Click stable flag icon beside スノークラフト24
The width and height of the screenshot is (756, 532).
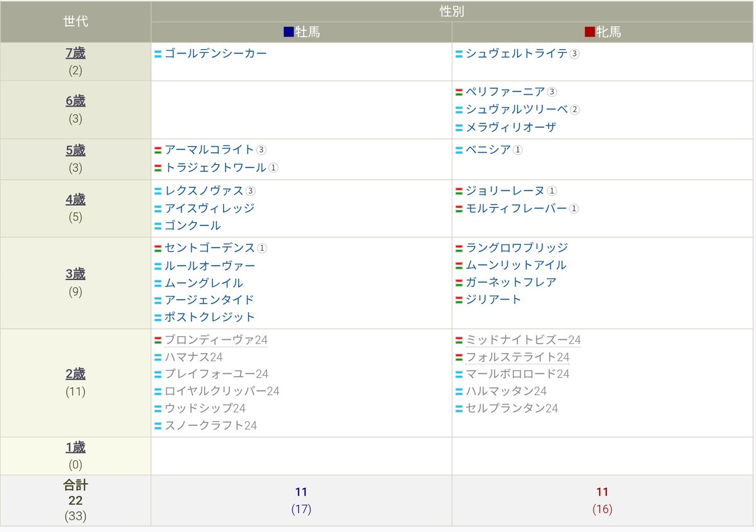[x=158, y=426]
